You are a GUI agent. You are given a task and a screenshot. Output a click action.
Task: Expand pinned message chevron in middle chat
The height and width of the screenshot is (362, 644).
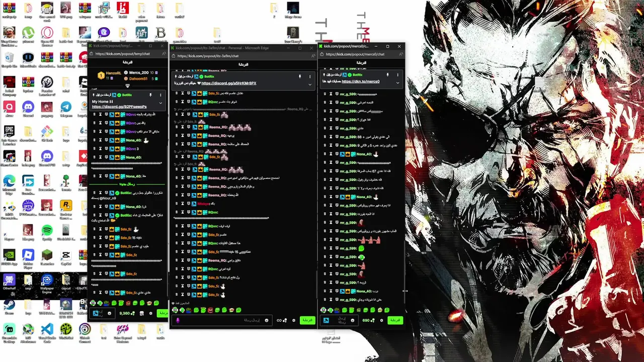310,84
